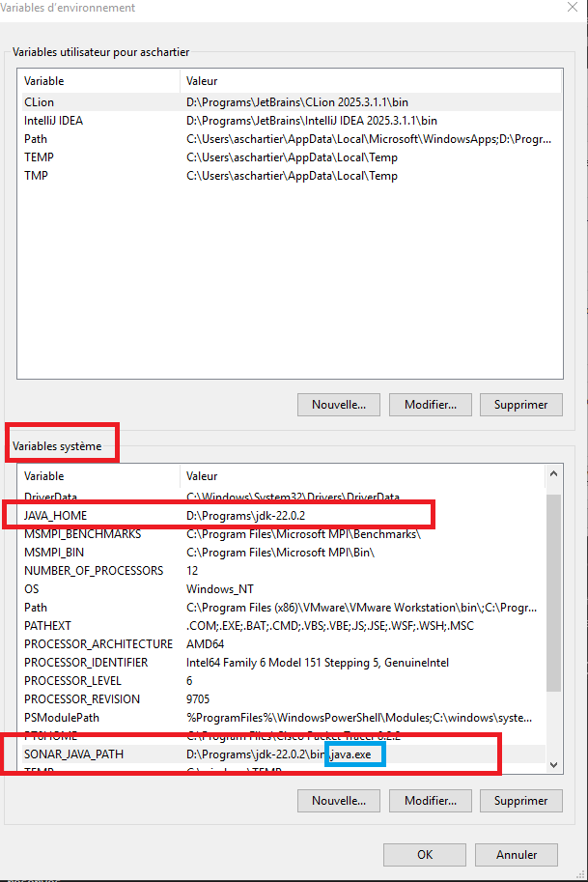This screenshot has width=588, height=882.
Task: Select the TMP user variable row
Action: 290,176
